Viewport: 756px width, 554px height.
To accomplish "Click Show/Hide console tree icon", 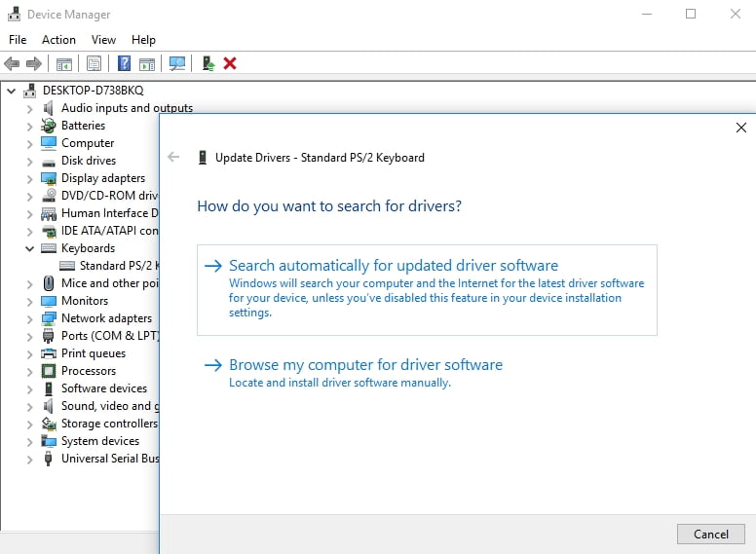I will pyautogui.click(x=64, y=63).
